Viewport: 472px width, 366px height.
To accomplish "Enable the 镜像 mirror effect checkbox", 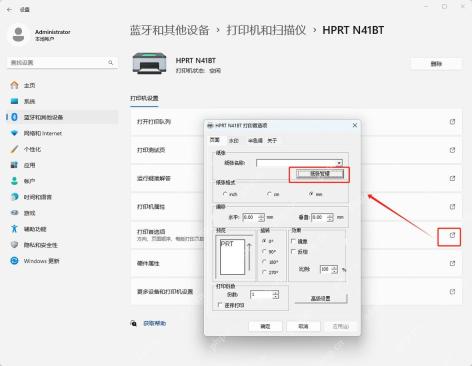I will click(294, 241).
